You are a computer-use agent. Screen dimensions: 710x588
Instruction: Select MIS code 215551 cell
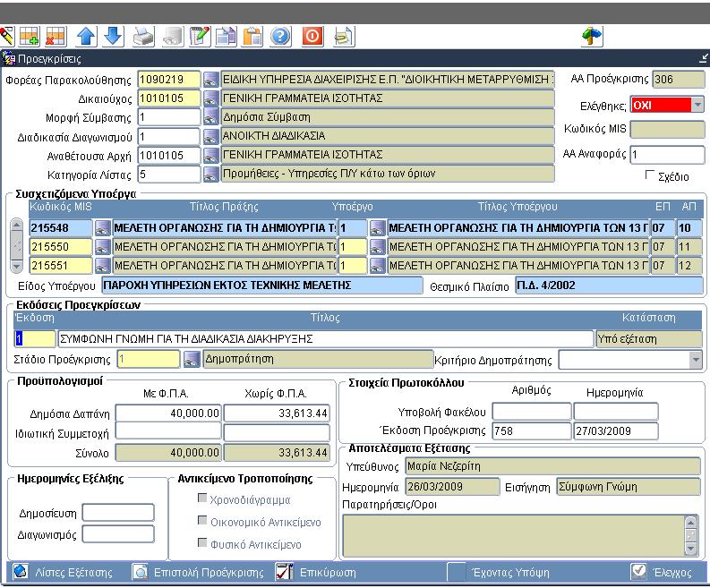tap(61, 266)
